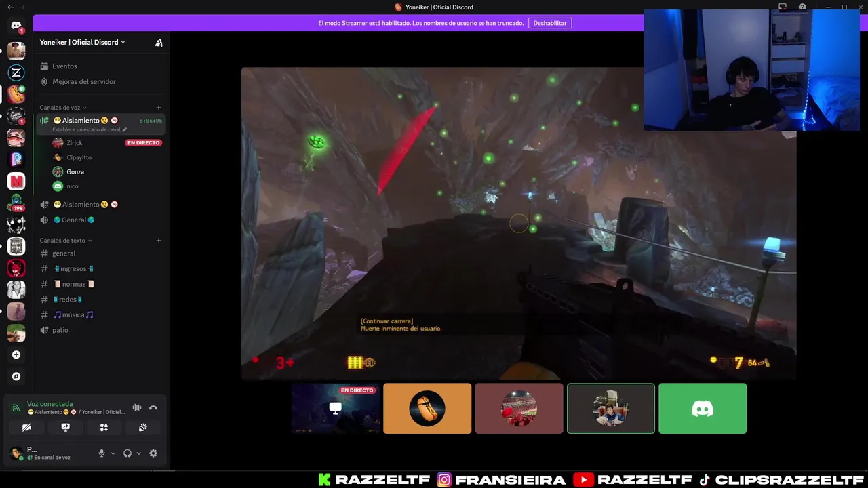Edit the channel status pencil icon
Image resolution: width=868 pixels, height=488 pixels.
[125, 129]
